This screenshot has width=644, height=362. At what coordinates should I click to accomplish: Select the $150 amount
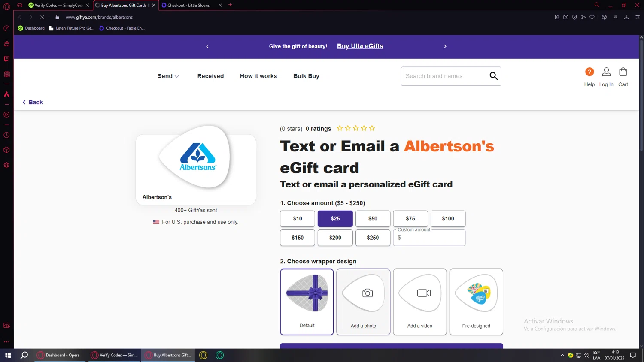[298, 238]
